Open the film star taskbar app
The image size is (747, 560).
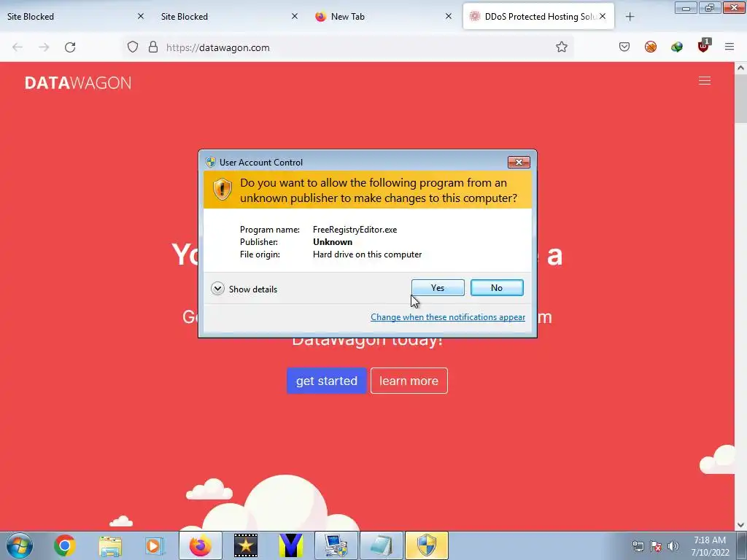click(x=246, y=545)
